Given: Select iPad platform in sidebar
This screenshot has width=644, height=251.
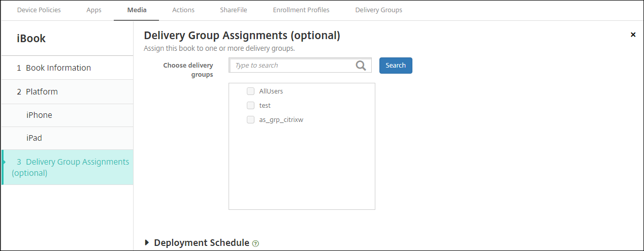Looking at the screenshot, I should [x=34, y=138].
